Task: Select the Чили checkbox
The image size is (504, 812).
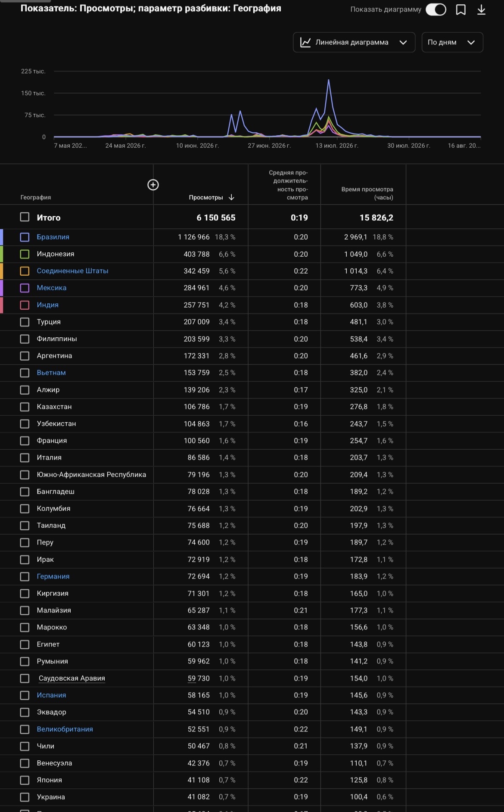Action: [25, 746]
